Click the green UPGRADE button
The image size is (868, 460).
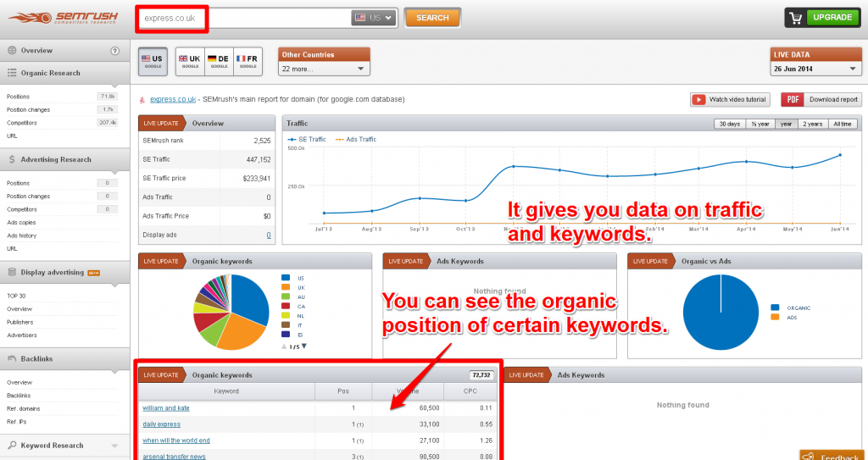pyautogui.click(x=832, y=17)
